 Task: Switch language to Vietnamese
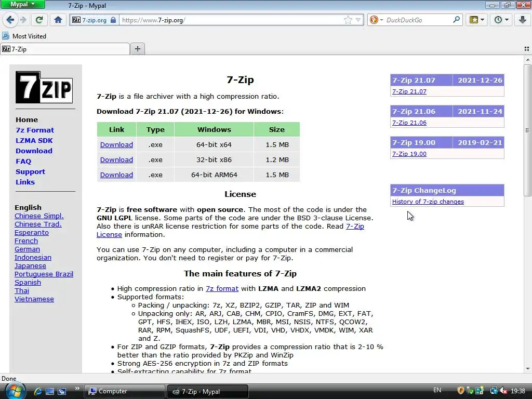[x=34, y=299]
